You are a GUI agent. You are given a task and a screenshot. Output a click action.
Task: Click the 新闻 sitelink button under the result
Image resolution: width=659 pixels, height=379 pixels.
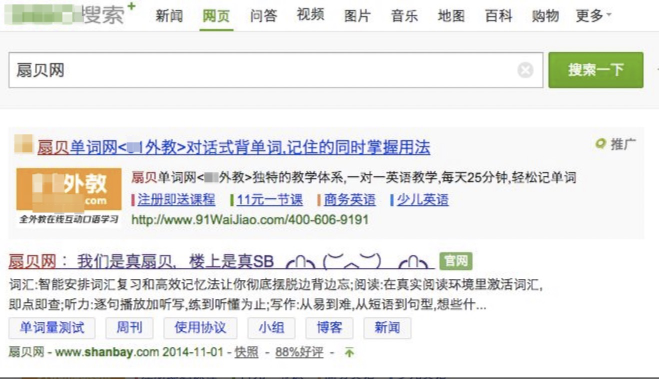point(387,328)
